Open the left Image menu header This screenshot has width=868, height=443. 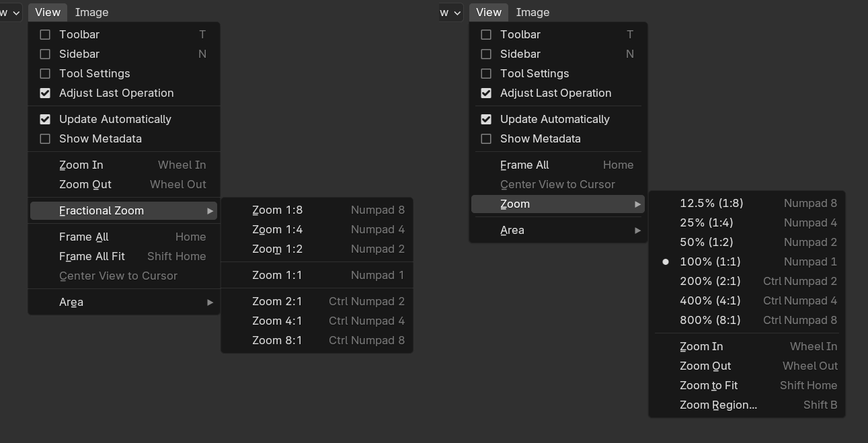click(92, 12)
